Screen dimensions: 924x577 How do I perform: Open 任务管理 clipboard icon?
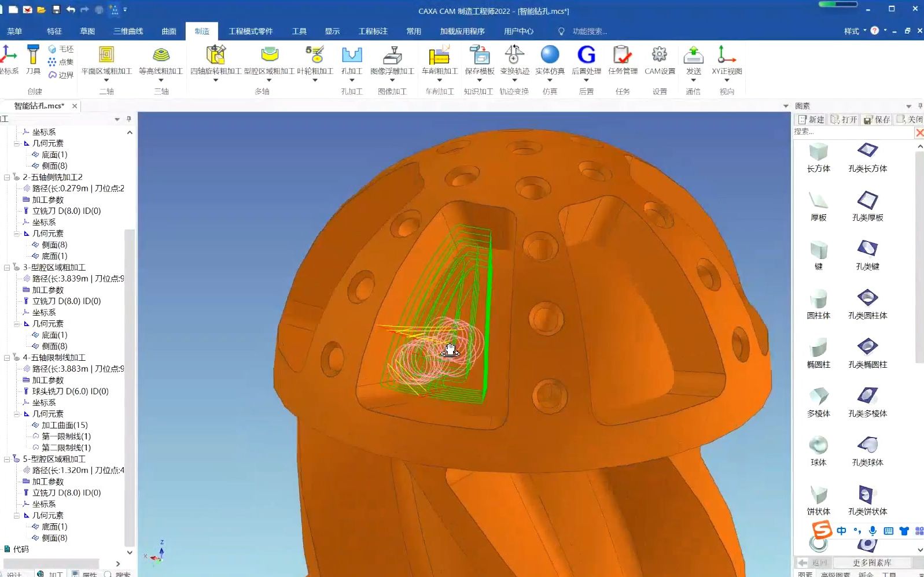point(623,55)
